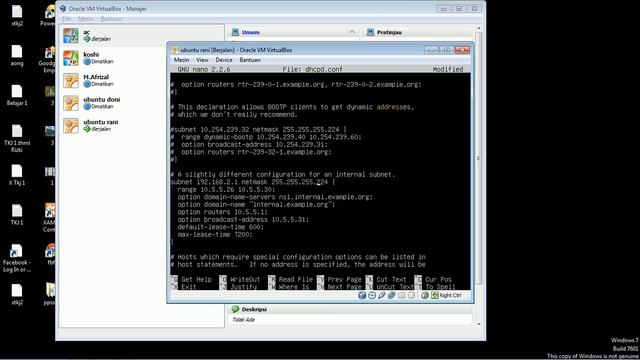Click the VM icon in ubuntu rani title bar
Viewport: 640px width, 360px height.
[176, 50]
